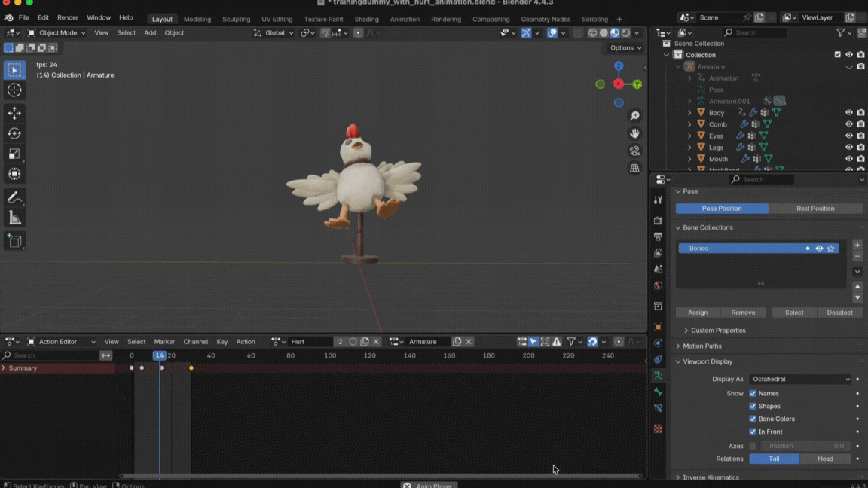Expand the Motion Paths panel

tap(701, 346)
